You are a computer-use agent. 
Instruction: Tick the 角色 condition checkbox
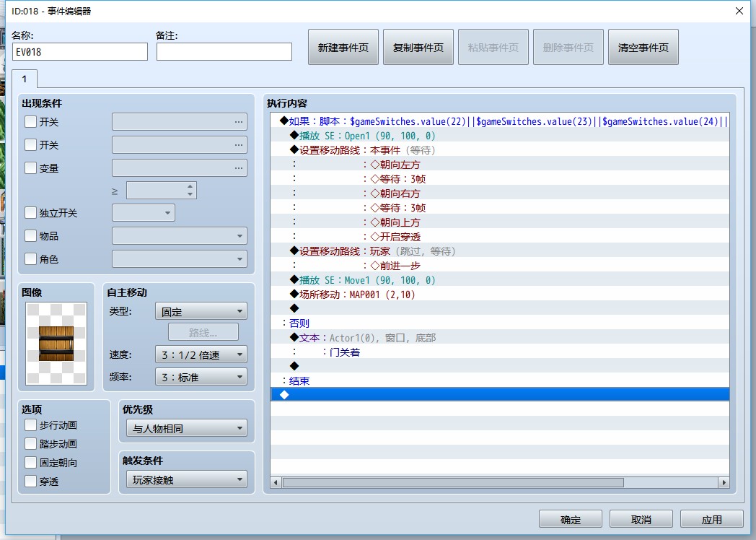pos(30,258)
